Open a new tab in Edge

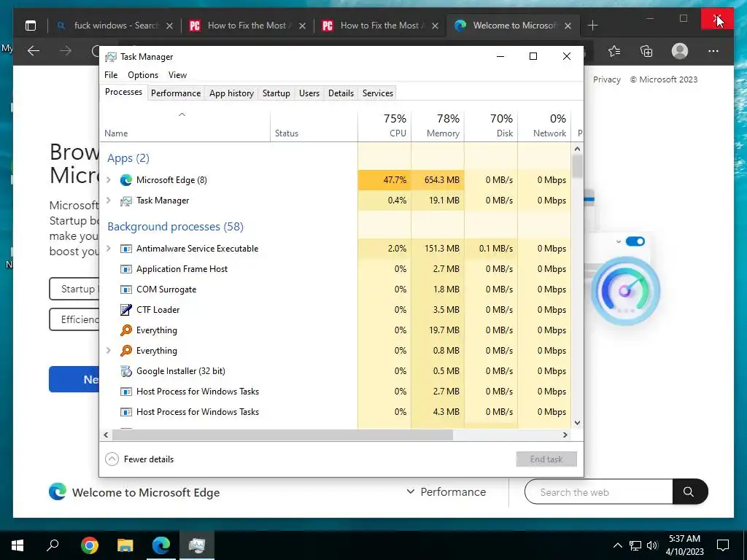click(592, 26)
